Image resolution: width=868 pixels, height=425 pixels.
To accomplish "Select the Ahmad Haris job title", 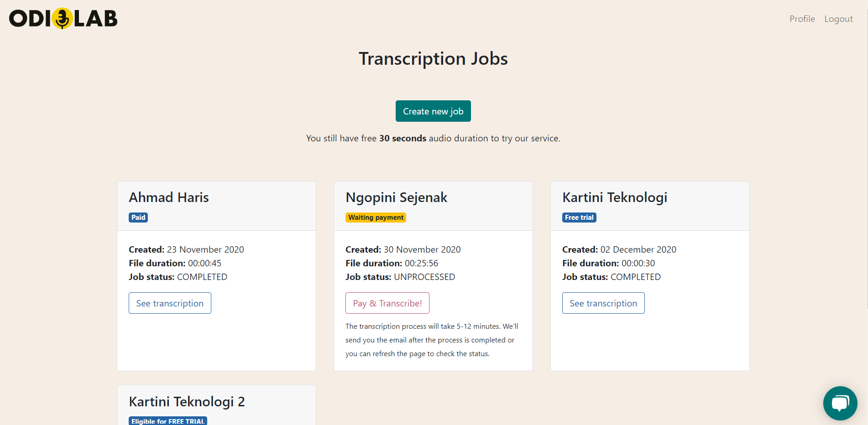I will 169,197.
